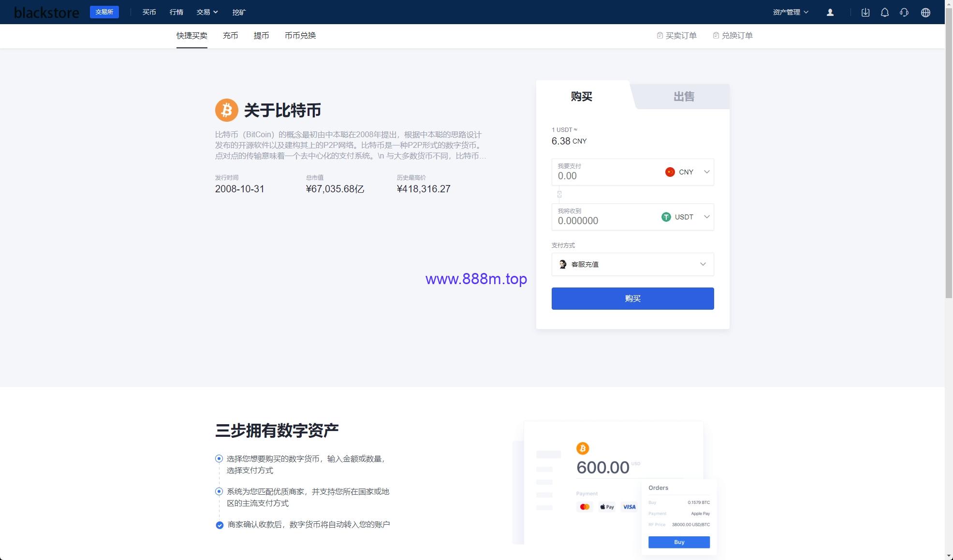This screenshot has height=560, width=953.
Task: Click the customer support headset icon
Action: coord(904,13)
